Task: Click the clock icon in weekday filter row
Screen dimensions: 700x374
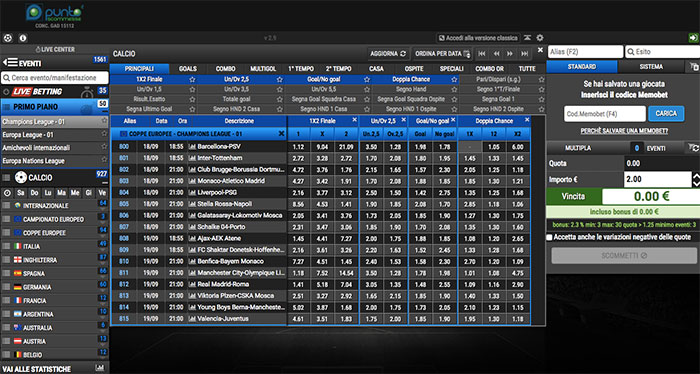Action: [7, 193]
